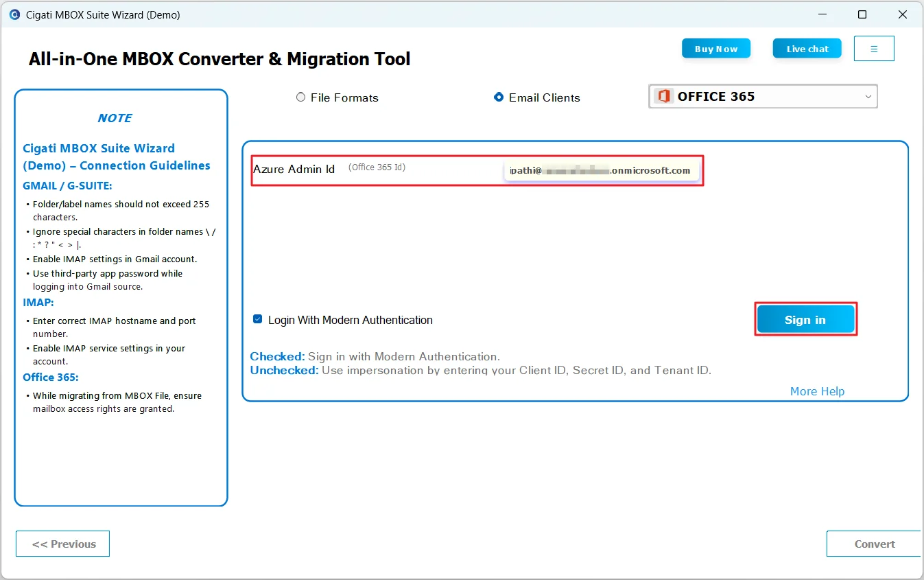This screenshot has width=924, height=580.
Task: Click the '(Office 365 Id)' hint text
Action: pyautogui.click(x=377, y=167)
